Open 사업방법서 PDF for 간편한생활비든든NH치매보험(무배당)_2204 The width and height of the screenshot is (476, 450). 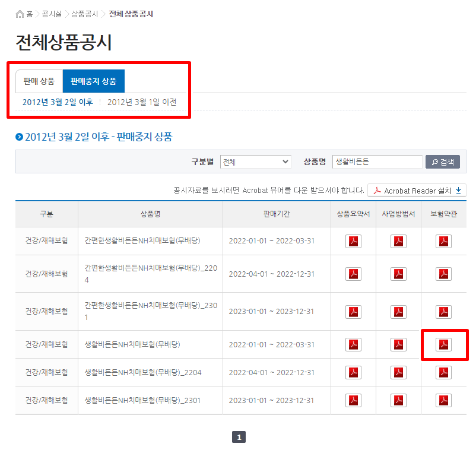pos(398,274)
